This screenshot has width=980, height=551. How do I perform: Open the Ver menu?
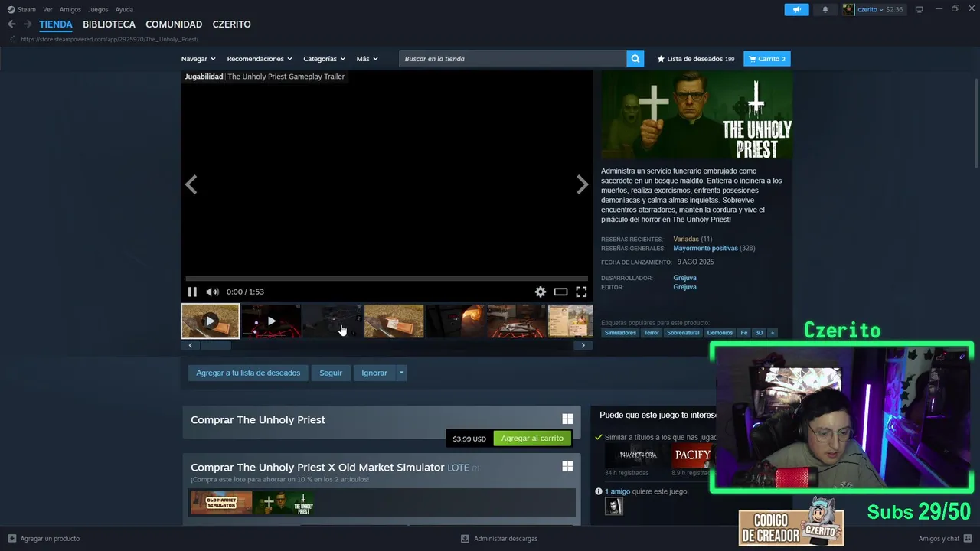pyautogui.click(x=47, y=9)
